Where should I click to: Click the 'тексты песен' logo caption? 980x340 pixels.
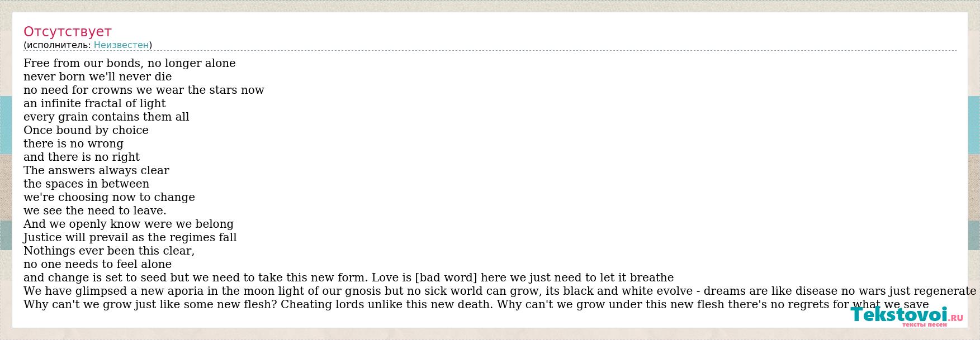click(x=925, y=325)
